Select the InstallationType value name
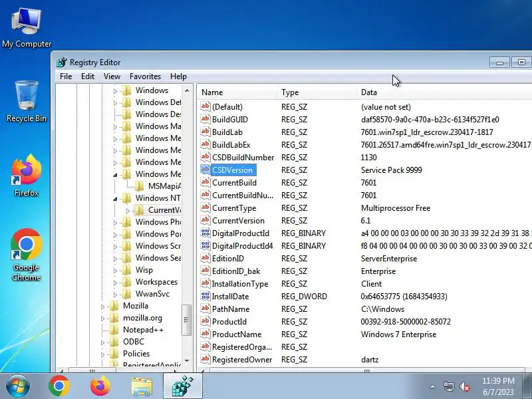The height and width of the screenshot is (399, 532). coord(240,284)
